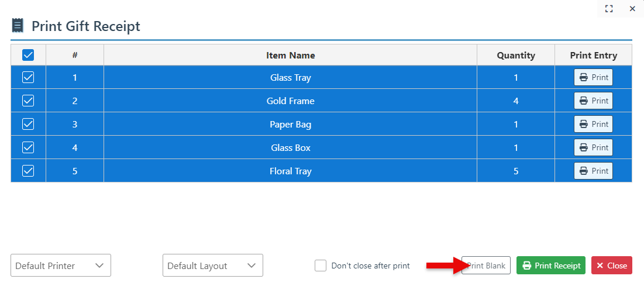Uncheck the Paper Bag row checkbox
The width and height of the screenshot is (644, 286).
28,124
